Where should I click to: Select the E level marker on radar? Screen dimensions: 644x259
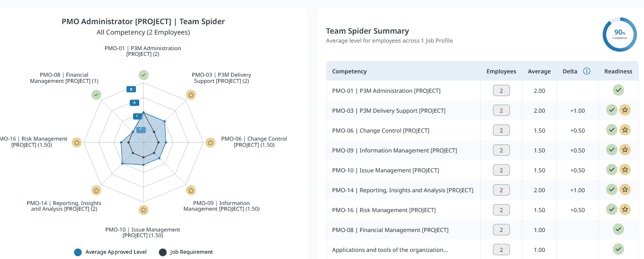[132, 89]
